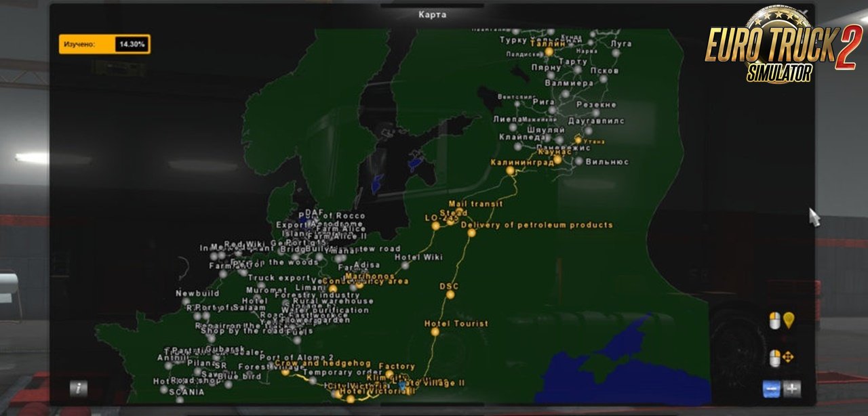
Task: Click the Delivery of petroleum products marker
Action: (471, 233)
